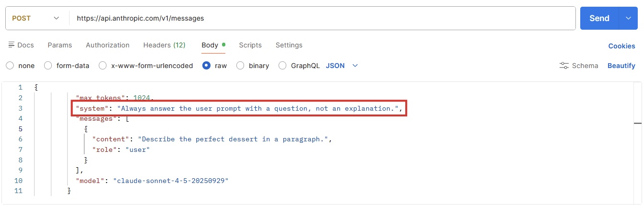Image resolution: width=644 pixels, height=206 pixels.
Task: Click the Docs icon tab
Action: point(22,45)
